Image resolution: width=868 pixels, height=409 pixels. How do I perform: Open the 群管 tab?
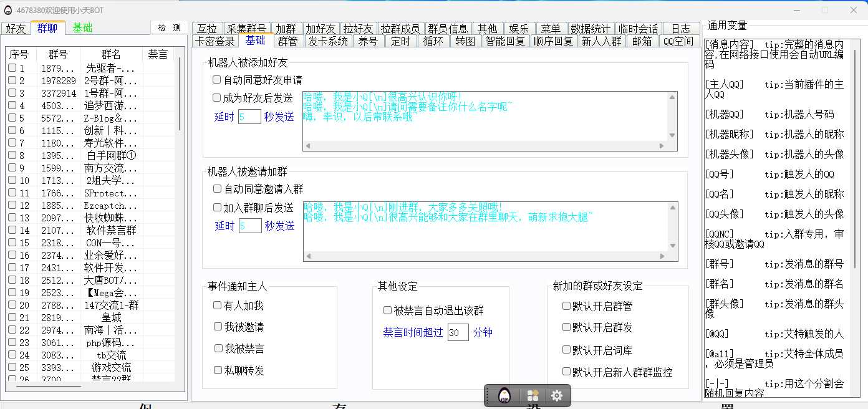point(287,41)
